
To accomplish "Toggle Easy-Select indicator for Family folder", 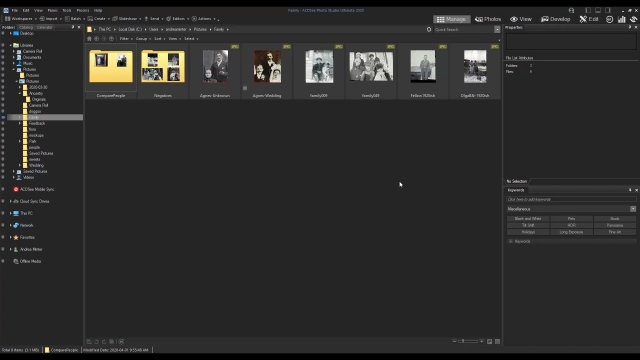I will (x=3, y=117).
